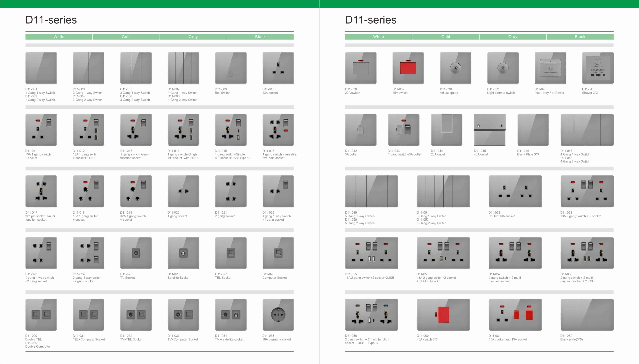This screenshot has width=639, height=364.
Task: Select the "Blank Plate 3*3" label
Action: tap(528, 154)
